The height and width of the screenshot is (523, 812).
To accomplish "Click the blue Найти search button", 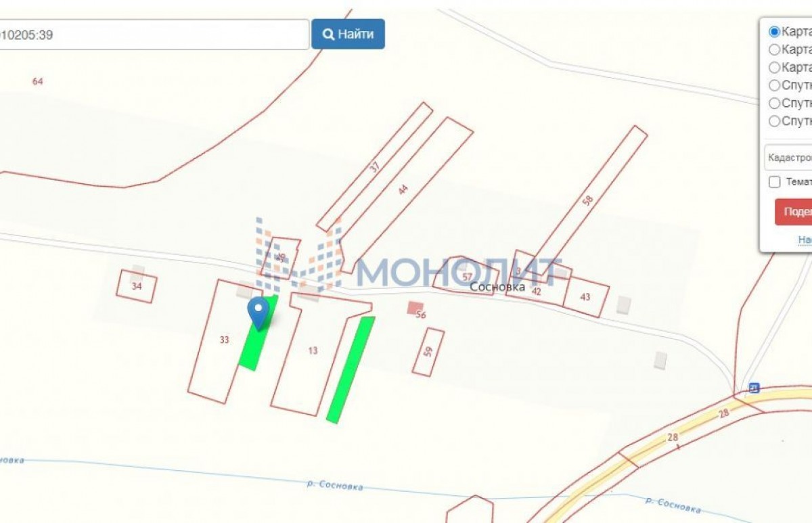I will pos(348,35).
